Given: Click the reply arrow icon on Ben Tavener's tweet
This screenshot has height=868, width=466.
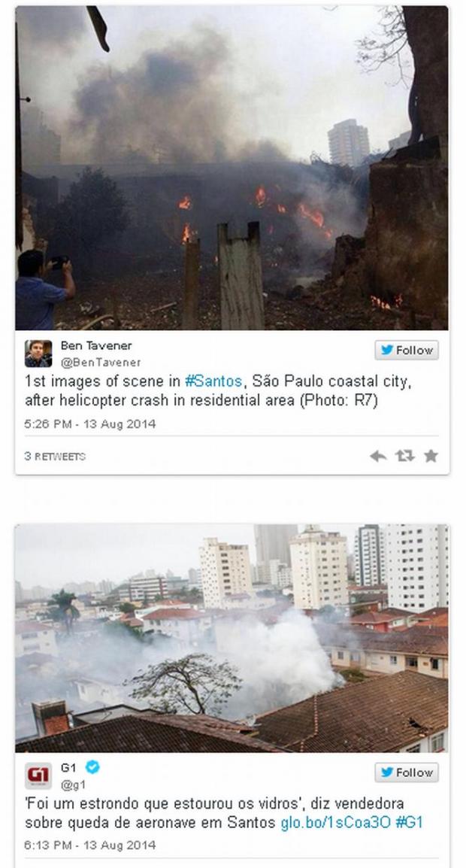Looking at the screenshot, I should tap(378, 456).
